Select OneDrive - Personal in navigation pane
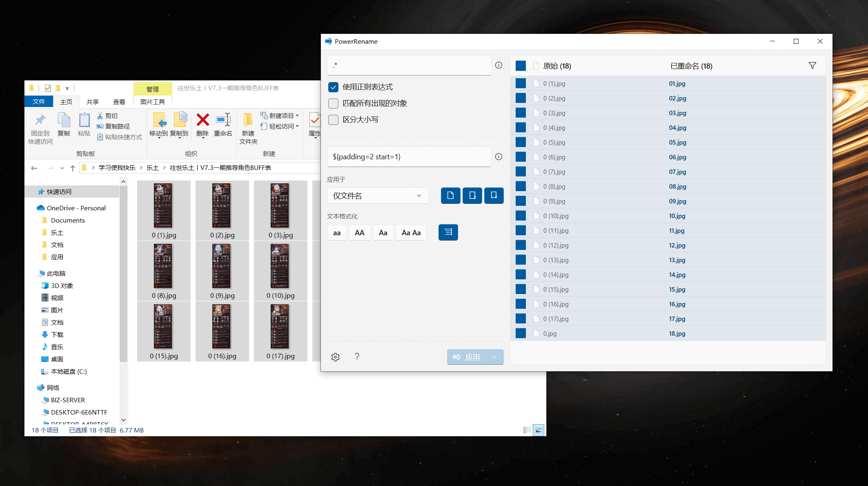The width and height of the screenshot is (868, 486). coord(76,208)
